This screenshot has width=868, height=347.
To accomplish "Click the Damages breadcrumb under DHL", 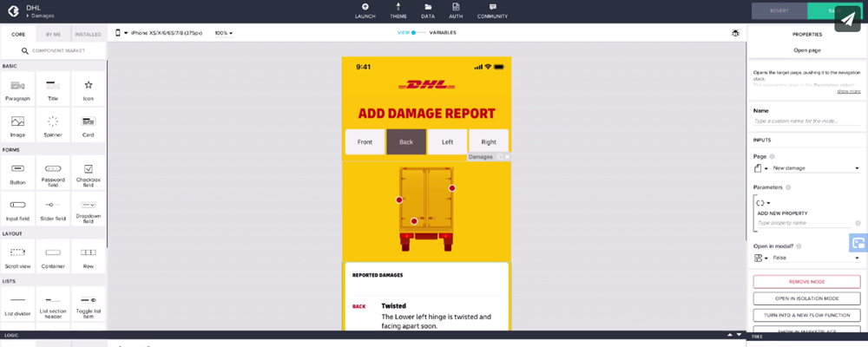I will (43, 16).
